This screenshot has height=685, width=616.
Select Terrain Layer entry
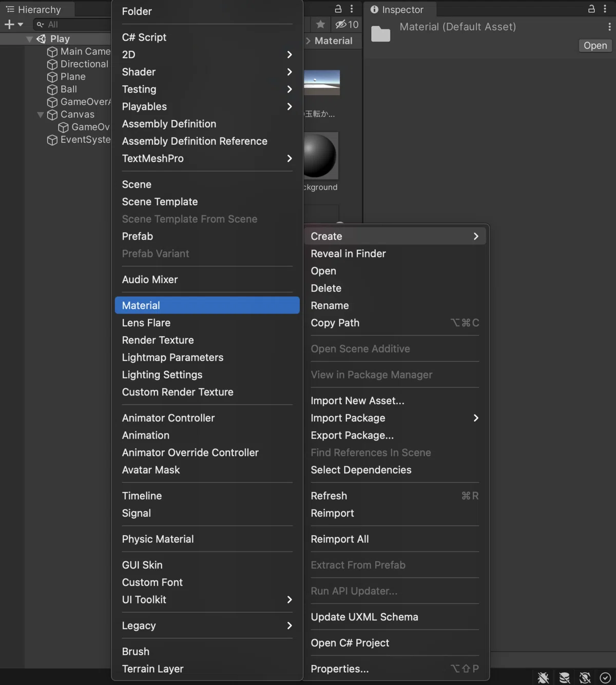click(207, 669)
